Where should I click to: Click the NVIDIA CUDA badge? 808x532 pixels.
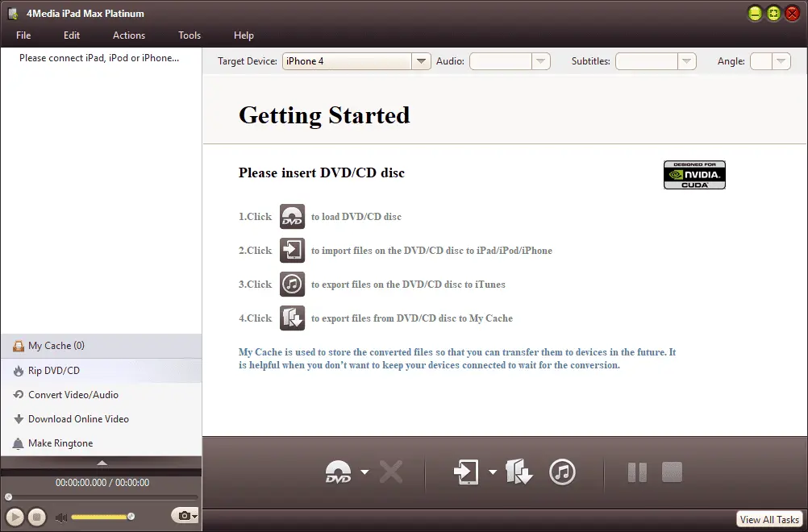click(x=694, y=175)
